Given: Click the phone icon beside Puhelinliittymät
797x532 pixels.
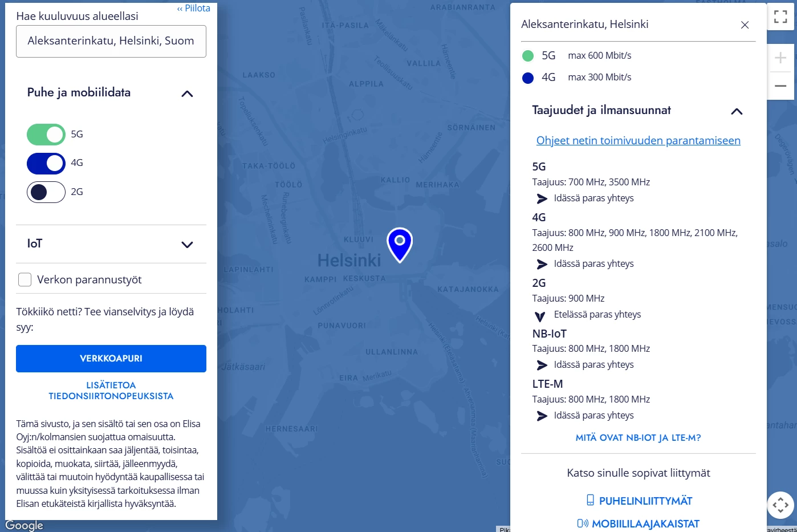Looking at the screenshot, I should point(591,500).
